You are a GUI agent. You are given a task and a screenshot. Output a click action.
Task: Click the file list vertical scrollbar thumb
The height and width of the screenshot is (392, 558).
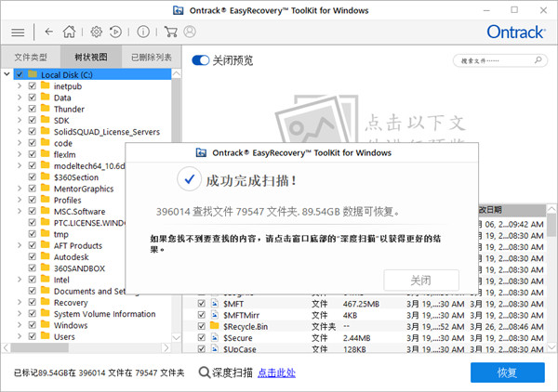[x=551, y=225]
